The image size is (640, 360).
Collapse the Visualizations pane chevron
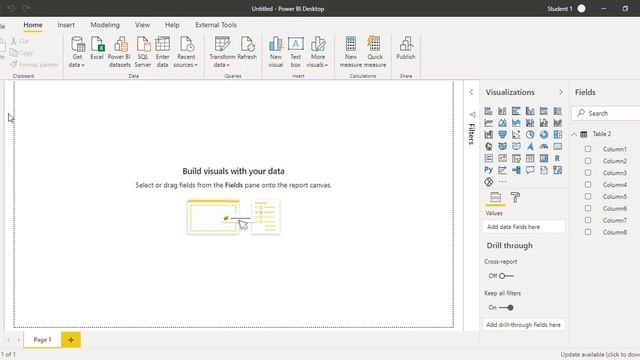coord(561,92)
